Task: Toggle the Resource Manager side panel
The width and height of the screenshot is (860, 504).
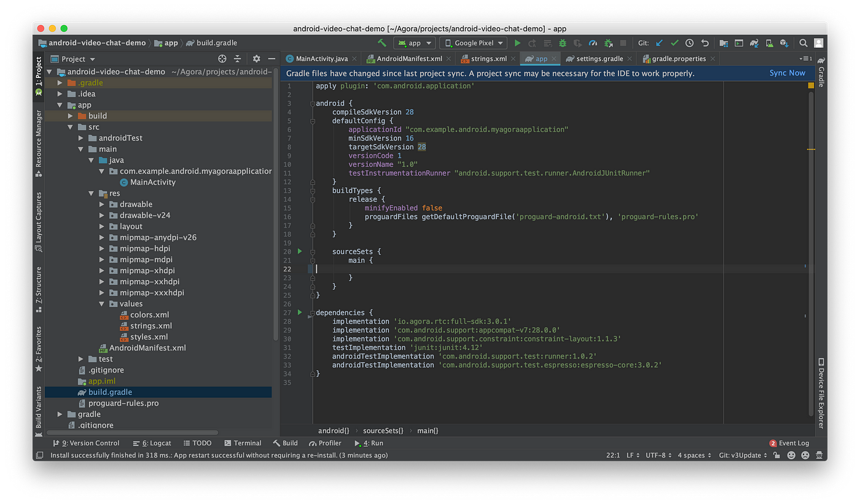Action: 39,144
